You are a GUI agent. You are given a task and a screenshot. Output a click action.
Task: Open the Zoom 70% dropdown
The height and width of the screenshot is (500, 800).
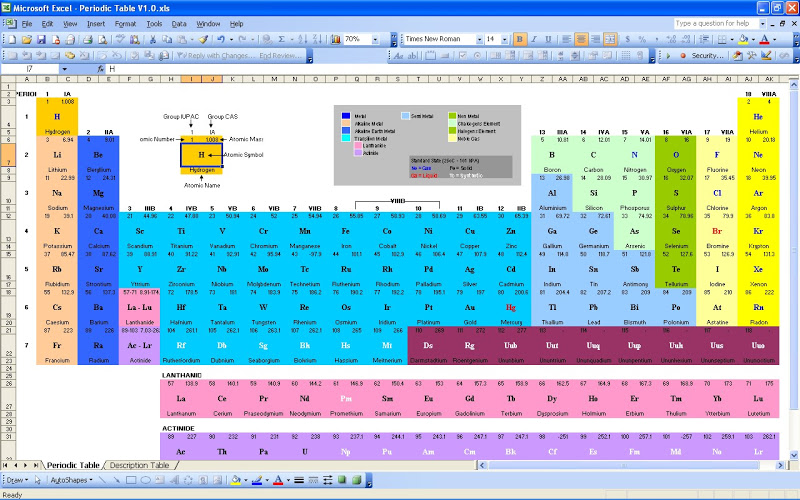click(375, 39)
